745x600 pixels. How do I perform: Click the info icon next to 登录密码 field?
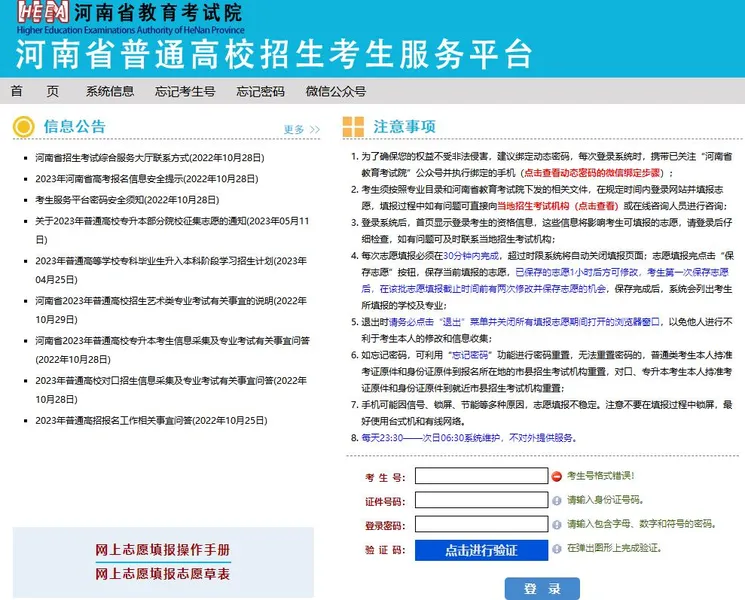pyautogui.click(x=556, y=524)
